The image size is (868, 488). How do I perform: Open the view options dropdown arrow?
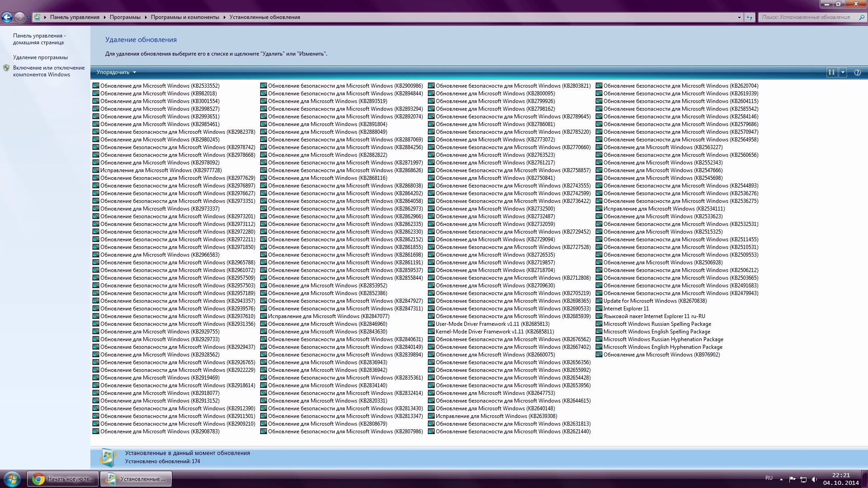coord(843,72)
